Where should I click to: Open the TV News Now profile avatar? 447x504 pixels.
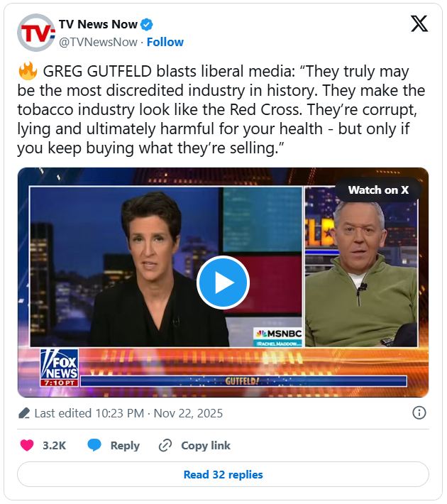36,33
